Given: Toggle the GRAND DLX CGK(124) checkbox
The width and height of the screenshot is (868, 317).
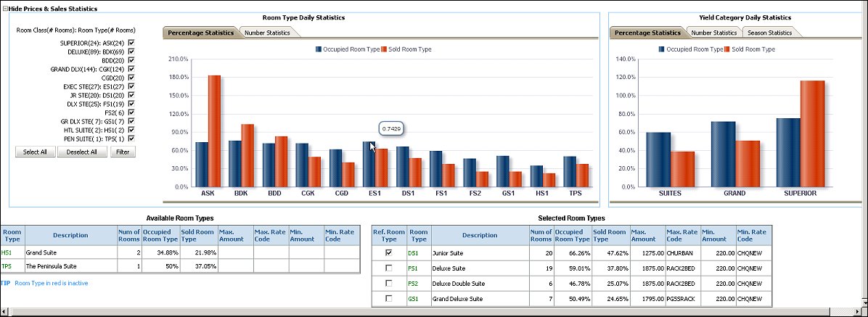Looking at the screenshot, I should click(131, 69).
